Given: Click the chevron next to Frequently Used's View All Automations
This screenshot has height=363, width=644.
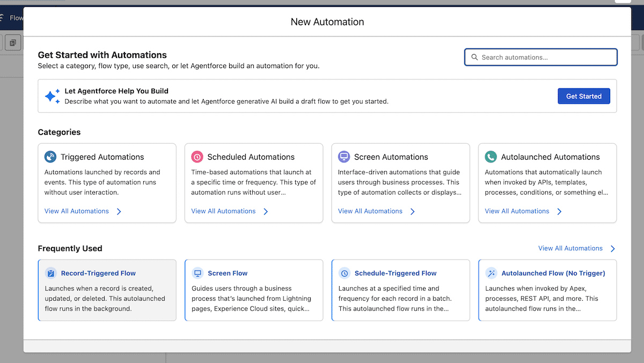Looking at the screenshot, I should 613,249.
